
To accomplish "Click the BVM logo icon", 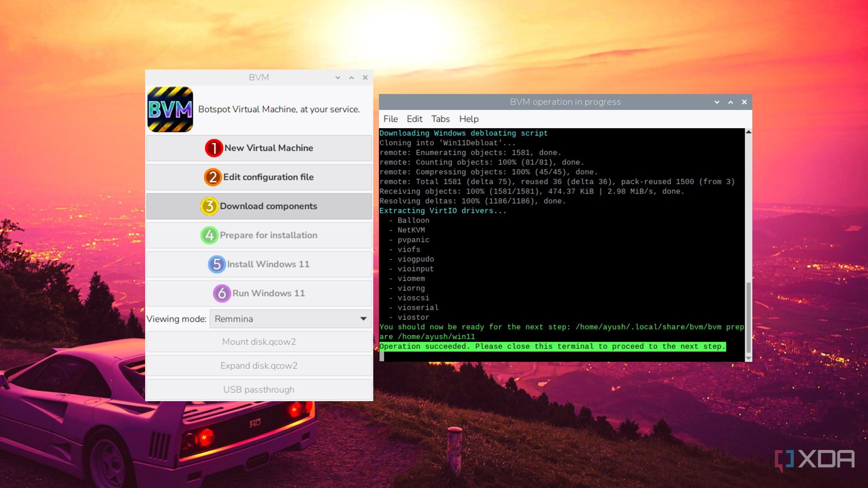I will coord(170,109).
